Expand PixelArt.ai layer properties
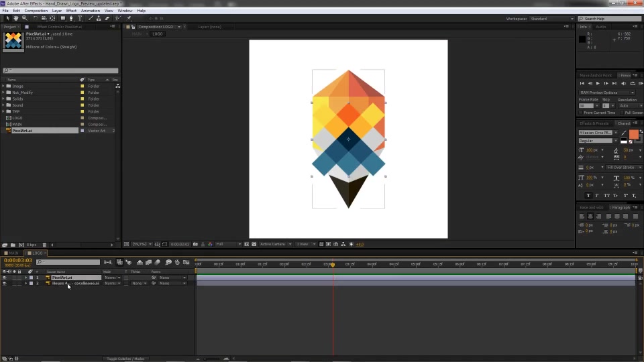 coord(26,278)
